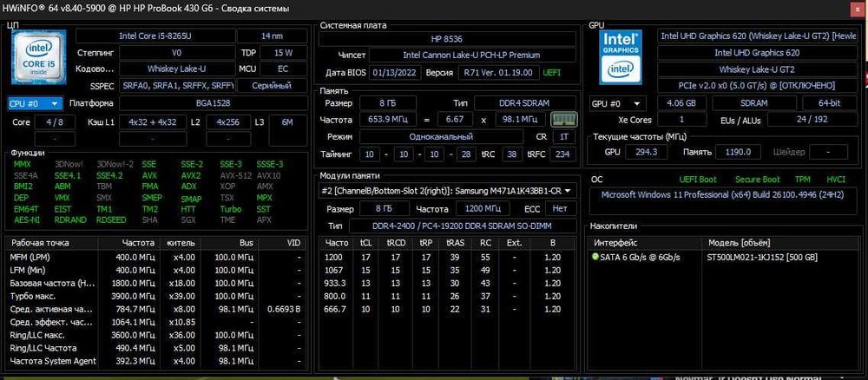Click the SGX feature flag

tap(188, 219)
